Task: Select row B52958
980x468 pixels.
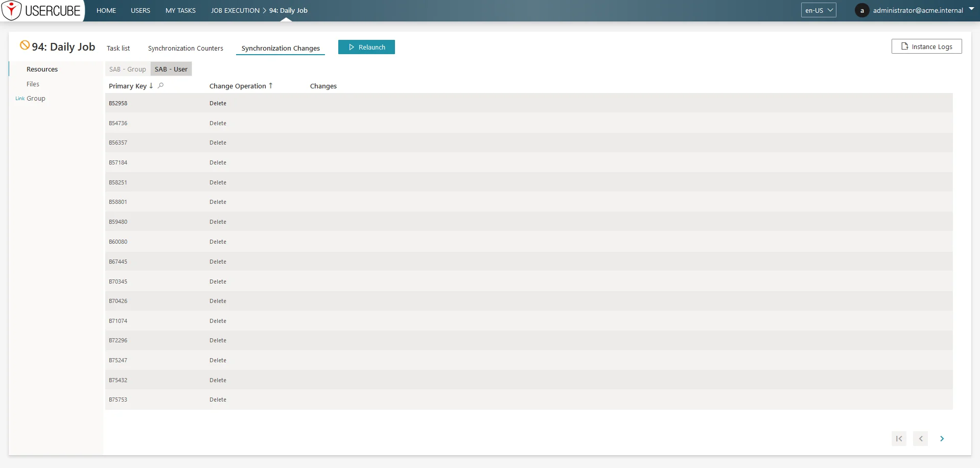Action: pyautogui.click(x=529, y=103)
